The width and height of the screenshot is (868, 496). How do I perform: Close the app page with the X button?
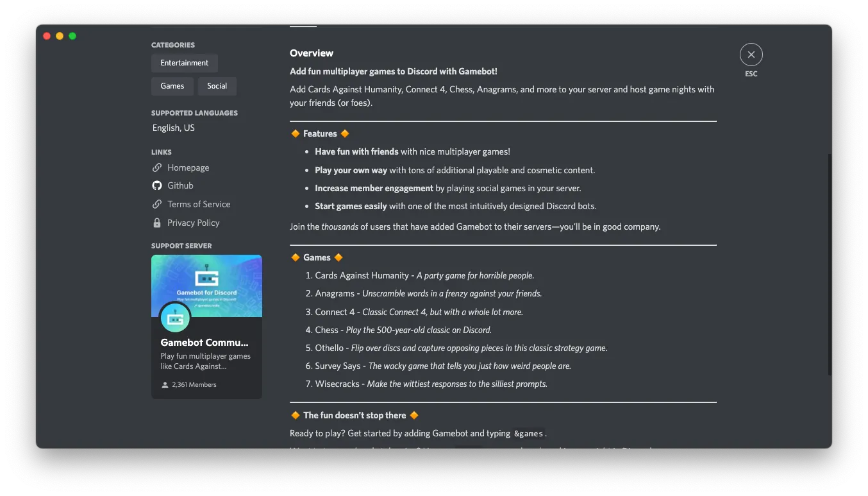[751, 55]
